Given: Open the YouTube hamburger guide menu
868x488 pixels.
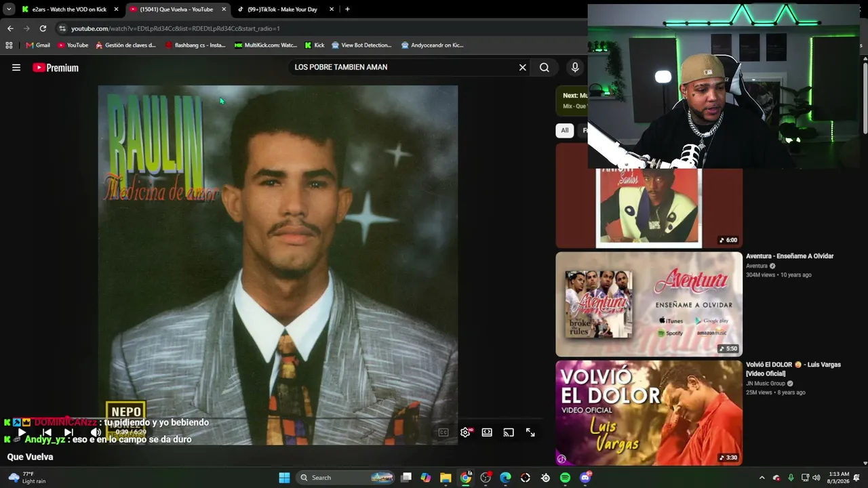Looking at the screenshot, I should pos(16,68).
